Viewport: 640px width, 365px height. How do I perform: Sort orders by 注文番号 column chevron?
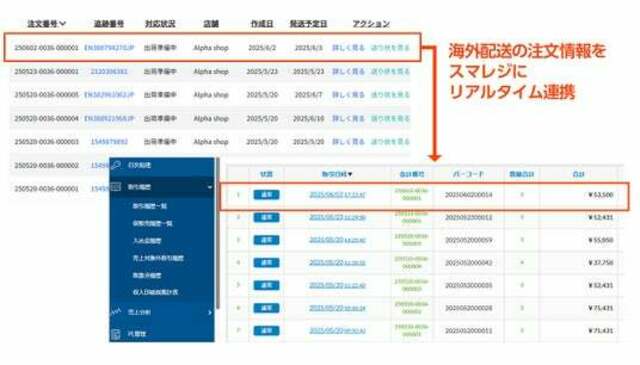point(62,24)
